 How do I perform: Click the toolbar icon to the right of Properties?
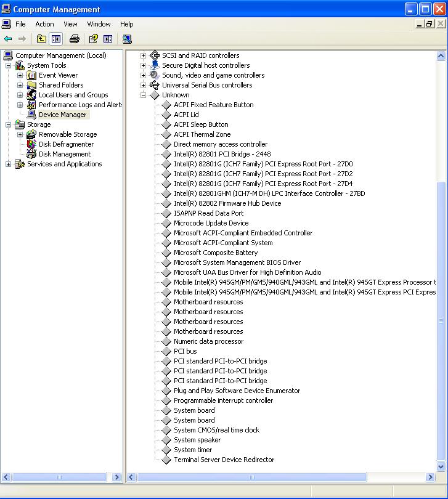(108, 39)
